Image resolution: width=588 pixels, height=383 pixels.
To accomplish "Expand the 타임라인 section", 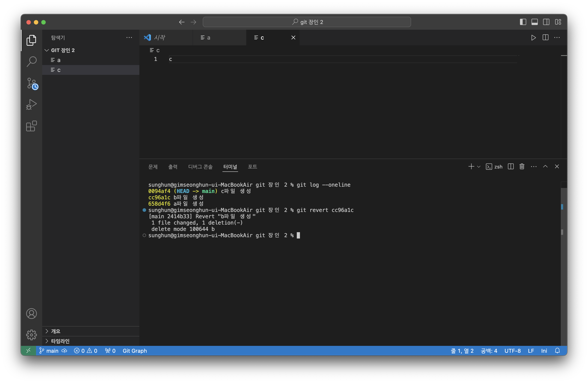I will (60, 341).
